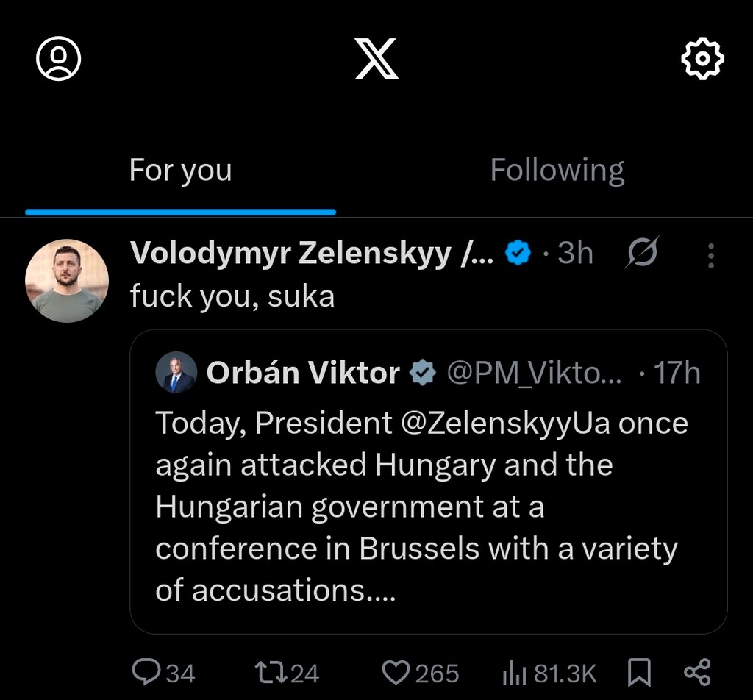Tap the @PM_Vikto... handle text
Image resolution: width=753 pixels, height=700 pixels.
tap(535, 374)
